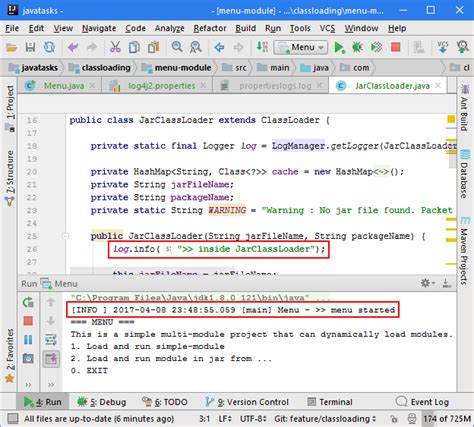Image resolution: width=474 pixels, height=427 pixels.
Task: Open the Navigate menu
Action: point(99,29)
